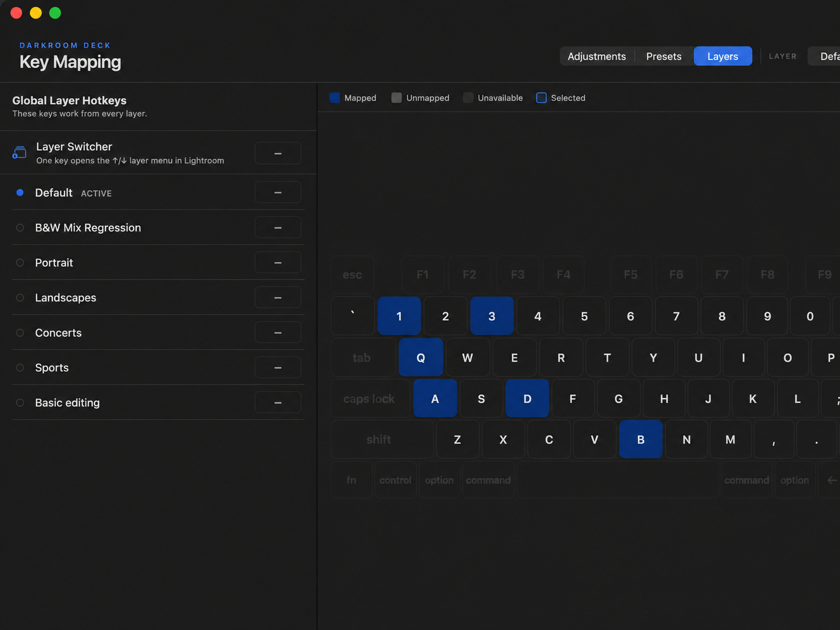Select the mapped 3 key
The height and width of the screenshot is (630, 840).
click(492, 316)
